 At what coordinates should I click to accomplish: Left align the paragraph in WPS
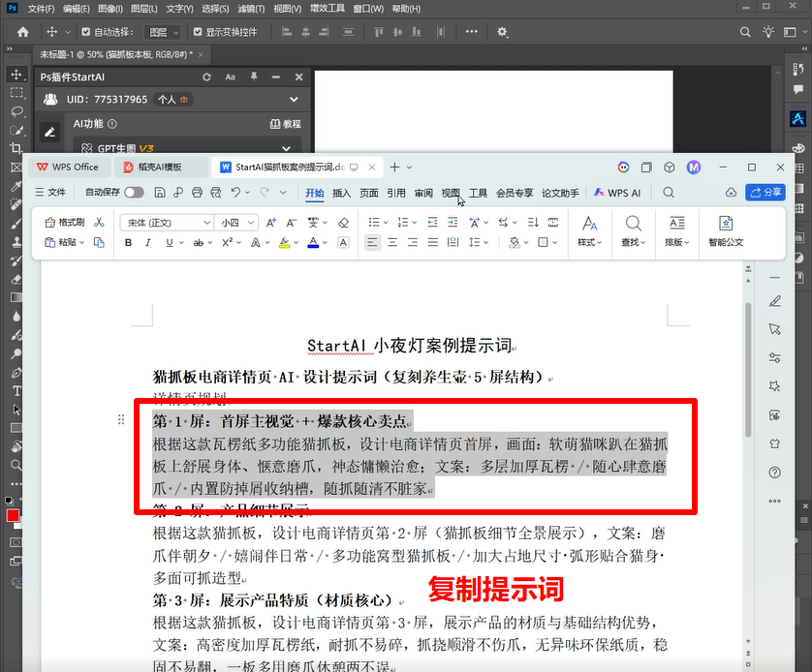[372, 243]
